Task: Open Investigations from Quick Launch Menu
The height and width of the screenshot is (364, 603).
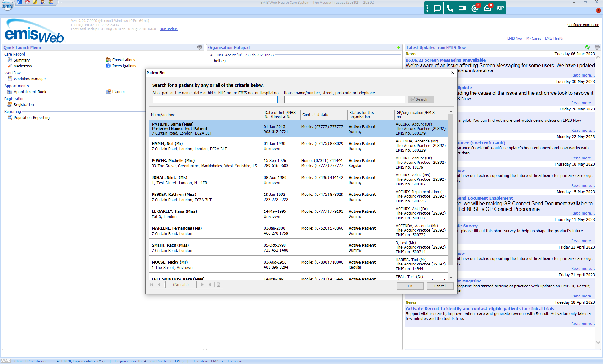Action: [124, 66]
